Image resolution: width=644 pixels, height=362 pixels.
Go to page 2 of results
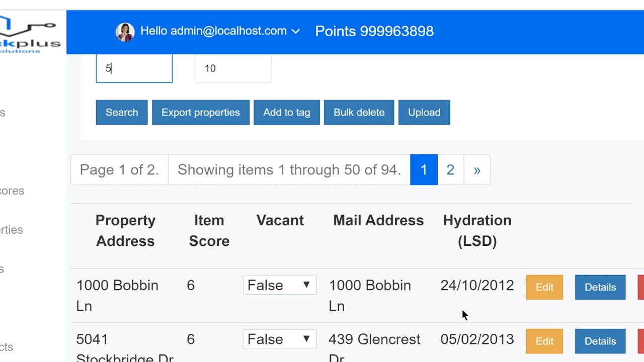pos(450,170)
